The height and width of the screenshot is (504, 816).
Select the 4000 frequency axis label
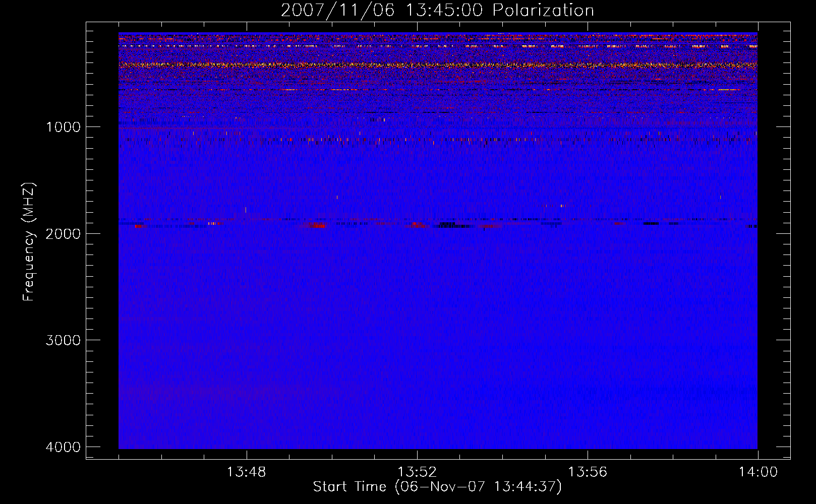click(x=63, y=447)
